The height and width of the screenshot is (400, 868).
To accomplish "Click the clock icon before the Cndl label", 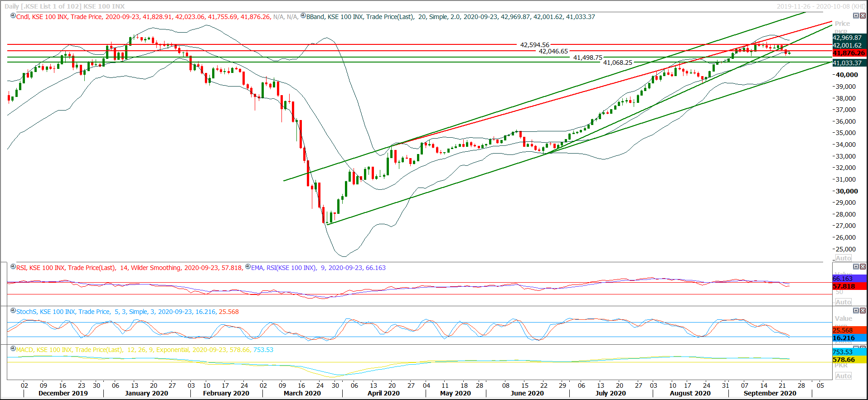I will 13,16.
